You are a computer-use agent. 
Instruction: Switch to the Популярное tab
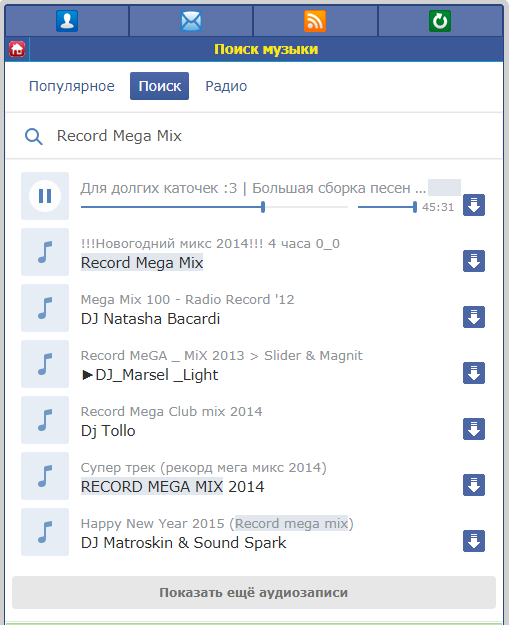(72, 86)
